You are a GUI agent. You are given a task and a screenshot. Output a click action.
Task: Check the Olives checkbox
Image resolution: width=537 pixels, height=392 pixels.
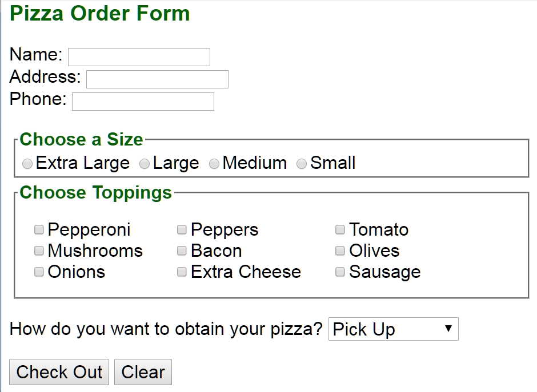tap(340, 250)
